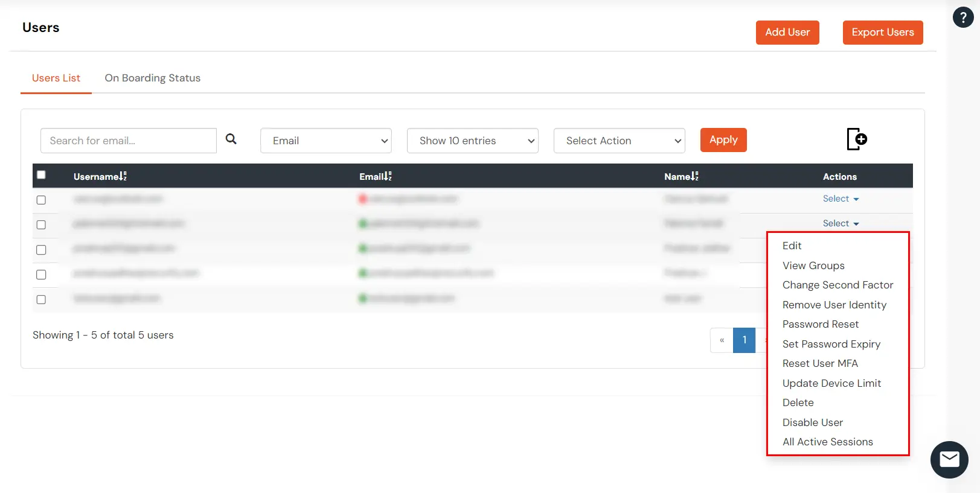Open the help question mark icon
This screenshot has height=493, width=980.
tap(963, 17)
